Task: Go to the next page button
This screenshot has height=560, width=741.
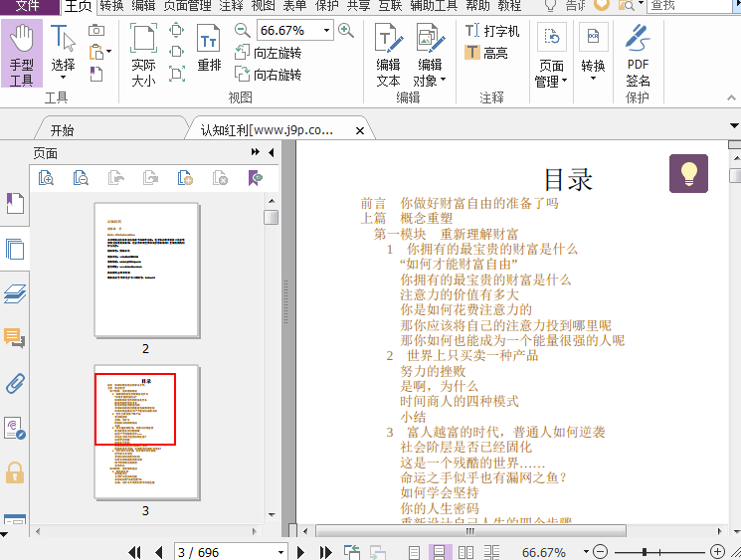Action: pos(300,552)
